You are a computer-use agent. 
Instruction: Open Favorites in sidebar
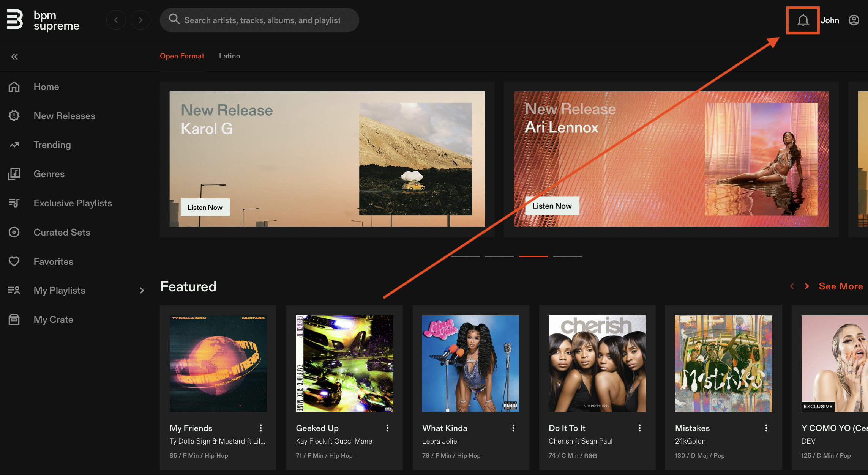[x=54, y=261]
